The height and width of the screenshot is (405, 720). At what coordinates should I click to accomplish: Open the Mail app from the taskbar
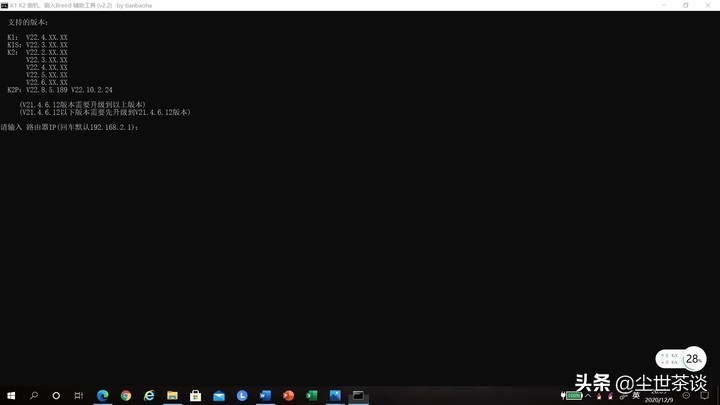coord(219,395)
